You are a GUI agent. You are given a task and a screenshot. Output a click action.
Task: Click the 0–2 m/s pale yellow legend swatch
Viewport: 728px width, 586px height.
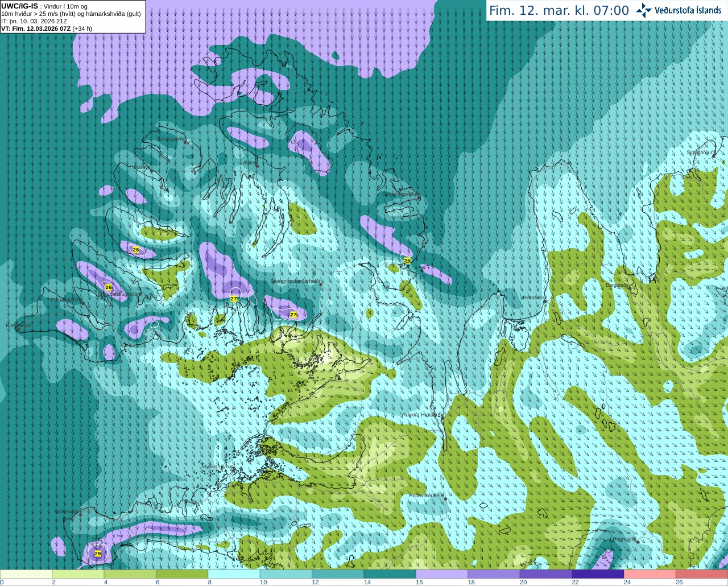26,574
